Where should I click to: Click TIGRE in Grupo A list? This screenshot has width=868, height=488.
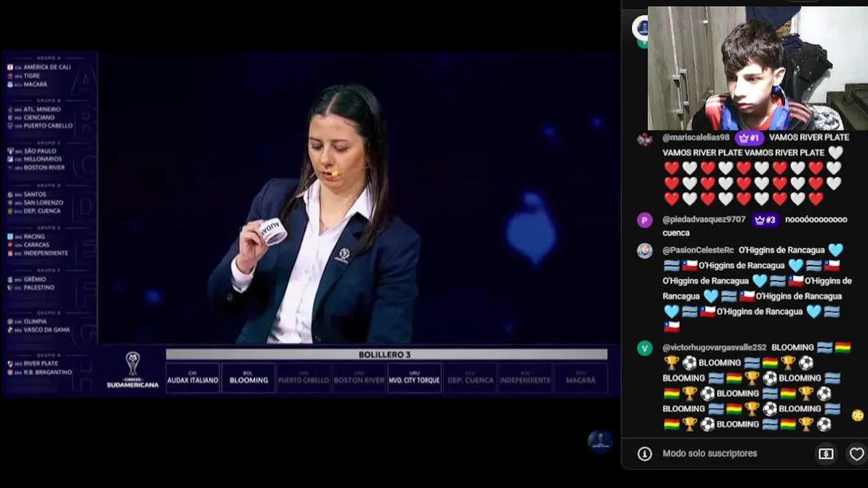32,76
